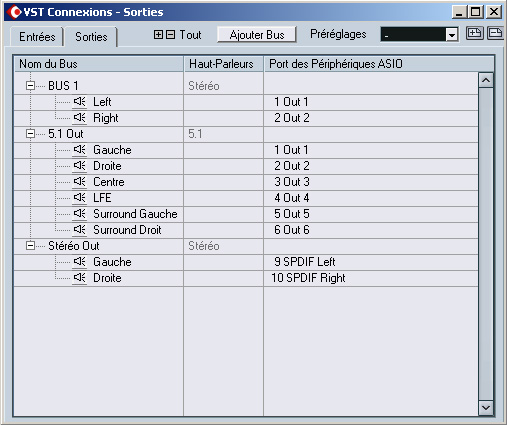Screen dimensions: 507x426
Task: Click speaker icon of Stéréo Out Gauche
Action: click(x=80, y=262)
